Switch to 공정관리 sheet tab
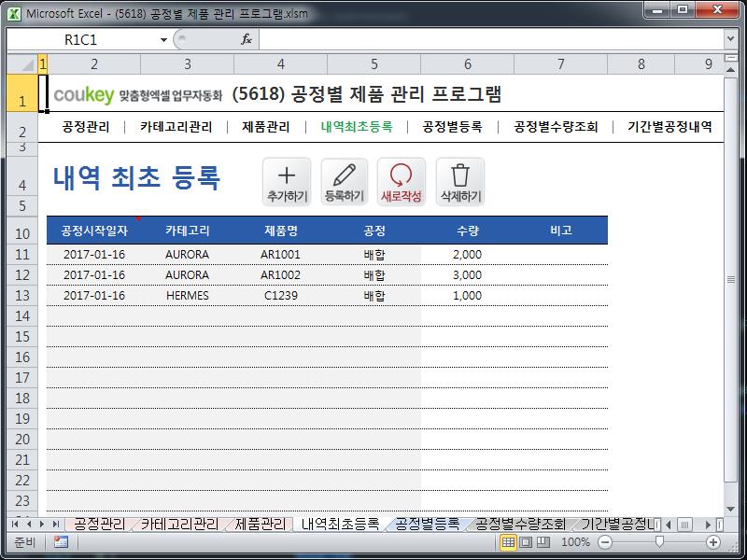 [x=99, y=525]
